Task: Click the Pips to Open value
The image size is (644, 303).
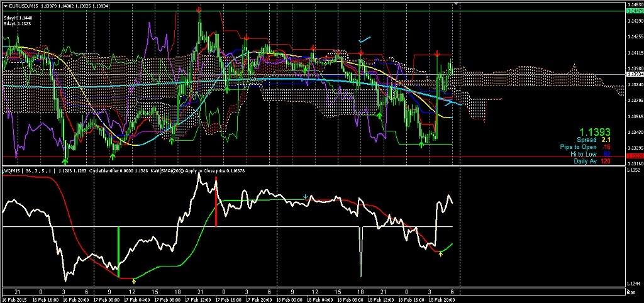Action: pos(605,147)
